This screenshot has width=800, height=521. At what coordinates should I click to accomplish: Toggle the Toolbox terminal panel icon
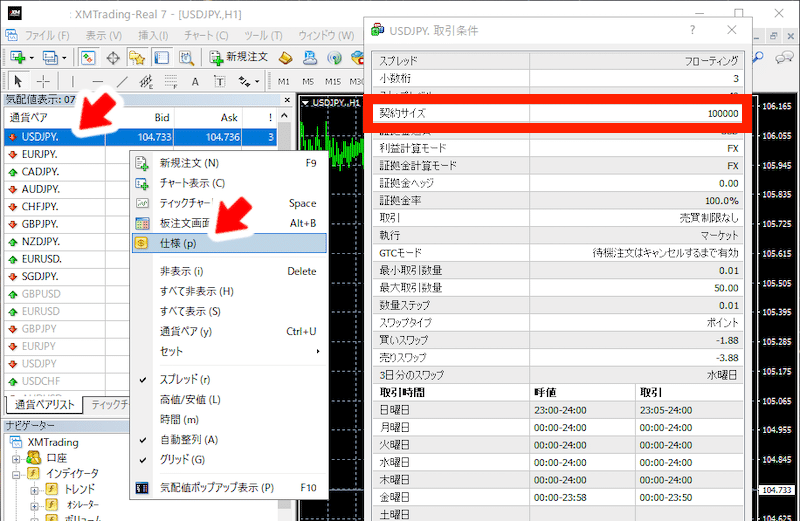point(162,58)
